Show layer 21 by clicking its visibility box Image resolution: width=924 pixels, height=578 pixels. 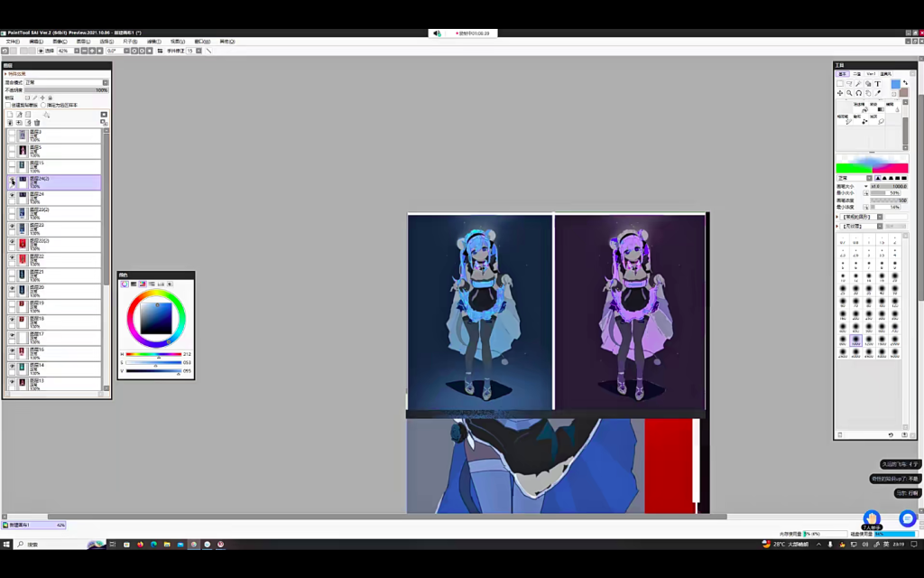coord(12,275)
